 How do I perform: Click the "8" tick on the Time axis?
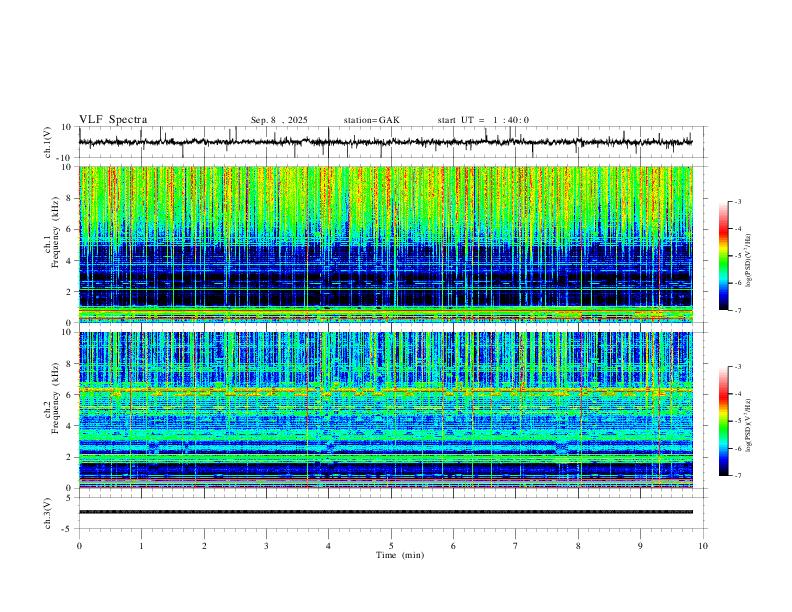[578, 546]
